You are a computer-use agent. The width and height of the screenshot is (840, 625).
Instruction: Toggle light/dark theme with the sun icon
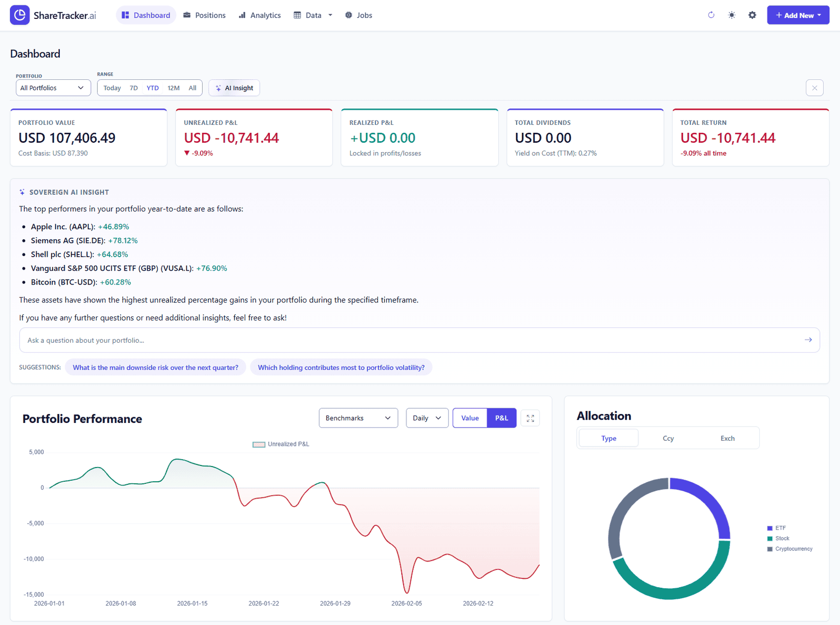(731, 15)
